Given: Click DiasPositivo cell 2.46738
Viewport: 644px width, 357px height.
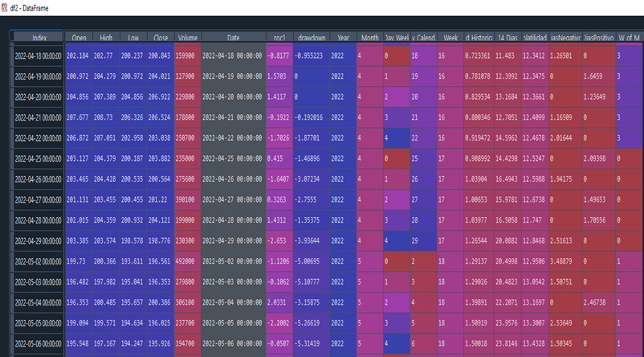Looking at the screenshot, I should point(599,302).
